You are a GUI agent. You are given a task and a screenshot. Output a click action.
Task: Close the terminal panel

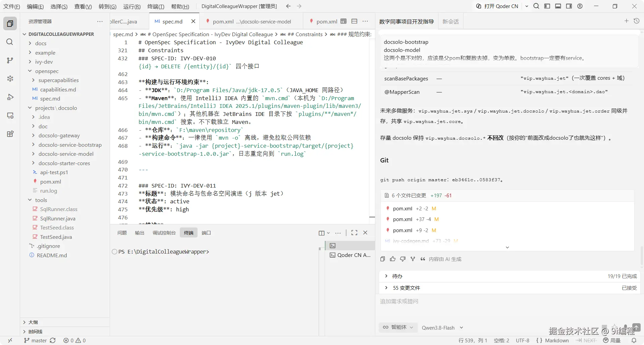(365, 233)
